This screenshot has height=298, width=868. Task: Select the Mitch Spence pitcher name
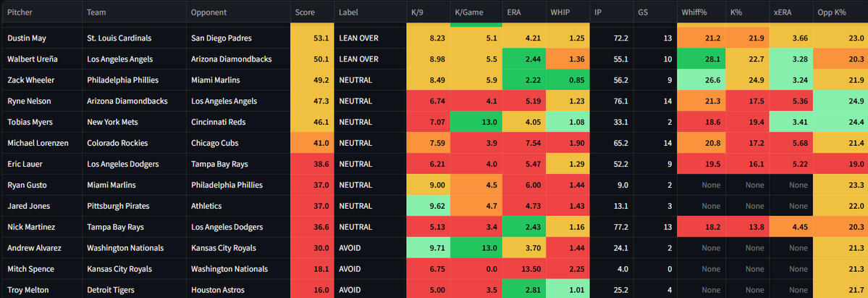[x=41, y=269]
